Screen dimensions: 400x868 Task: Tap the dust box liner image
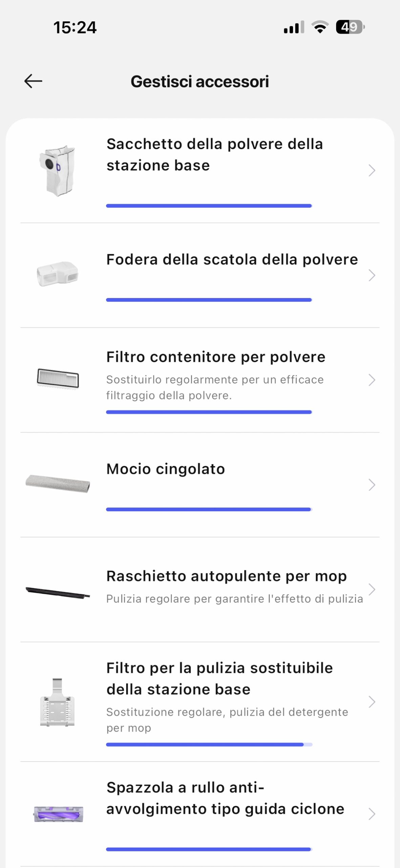[58, 274]
